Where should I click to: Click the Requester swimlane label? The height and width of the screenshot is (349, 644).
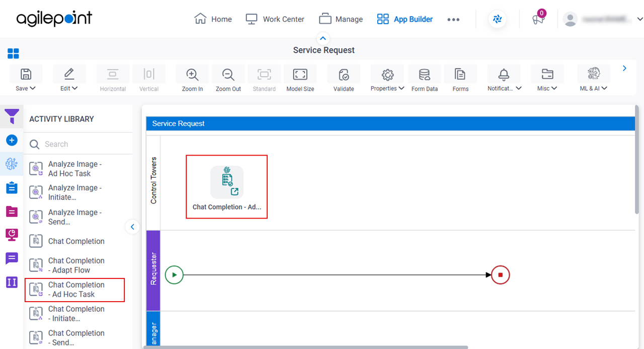153,270
